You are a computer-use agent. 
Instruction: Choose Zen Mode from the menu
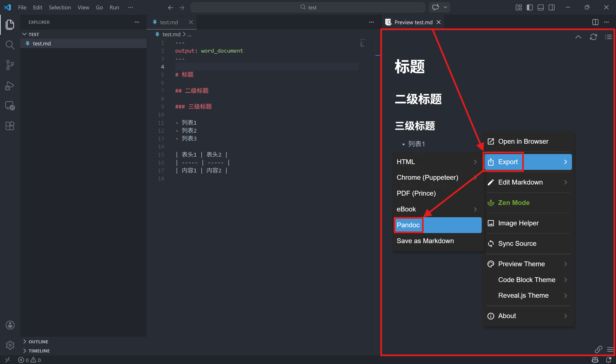point(513,203)
